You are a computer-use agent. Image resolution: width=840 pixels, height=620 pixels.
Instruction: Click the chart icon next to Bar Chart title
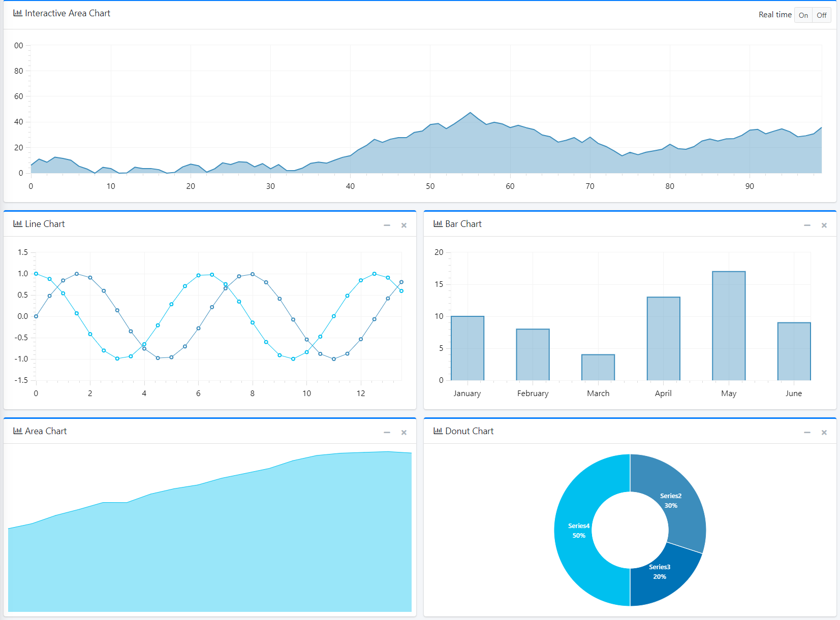point(438,224)
